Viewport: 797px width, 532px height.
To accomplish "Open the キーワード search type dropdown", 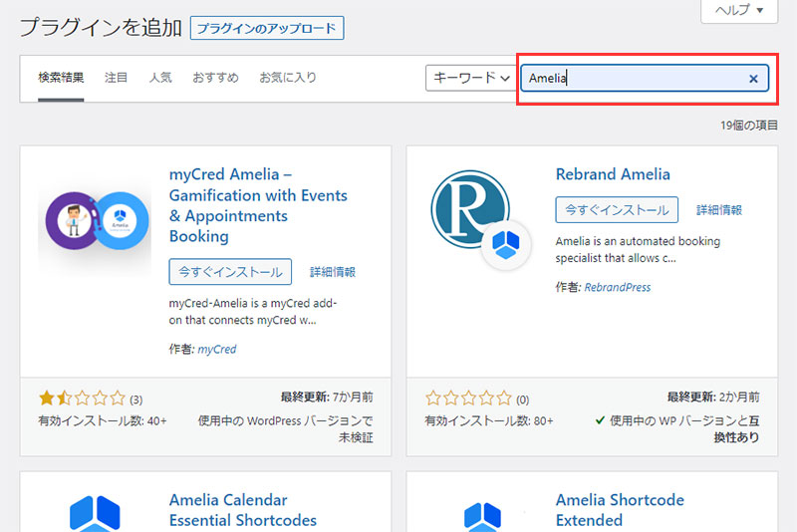I will click(470, 78).
